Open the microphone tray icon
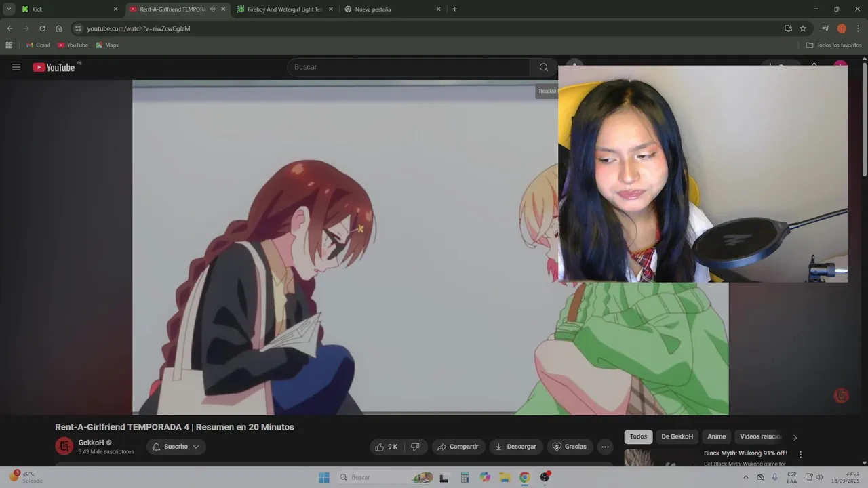 774,477
